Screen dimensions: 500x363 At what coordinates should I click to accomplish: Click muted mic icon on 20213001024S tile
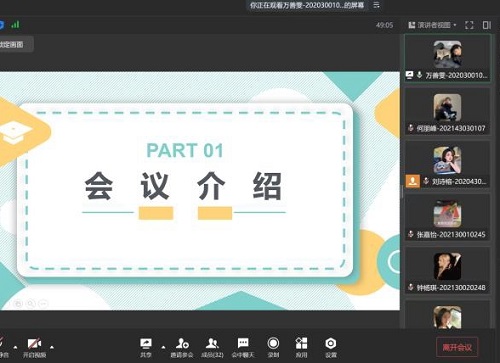(x=411, y=234)
